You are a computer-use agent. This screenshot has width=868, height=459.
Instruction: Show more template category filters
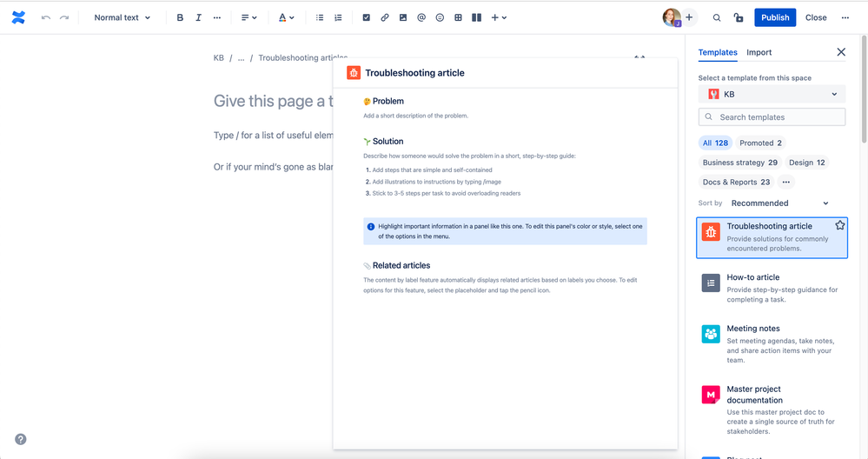point(785,182)
